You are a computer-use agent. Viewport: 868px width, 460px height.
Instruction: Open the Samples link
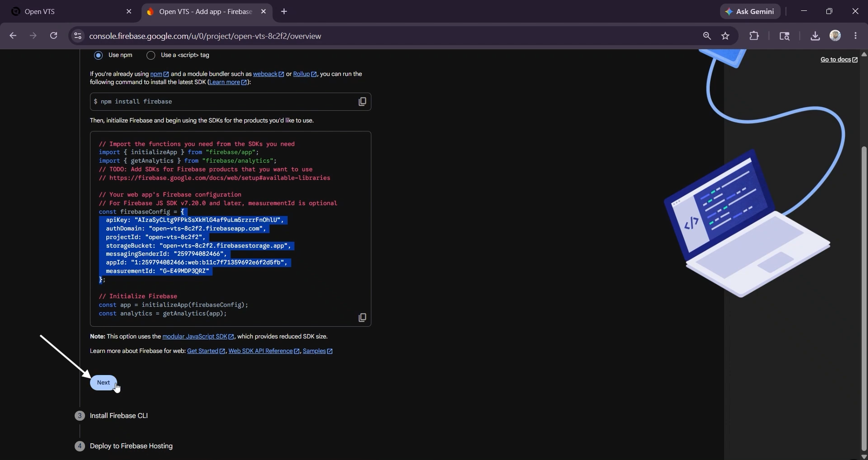tap(318, 351)
